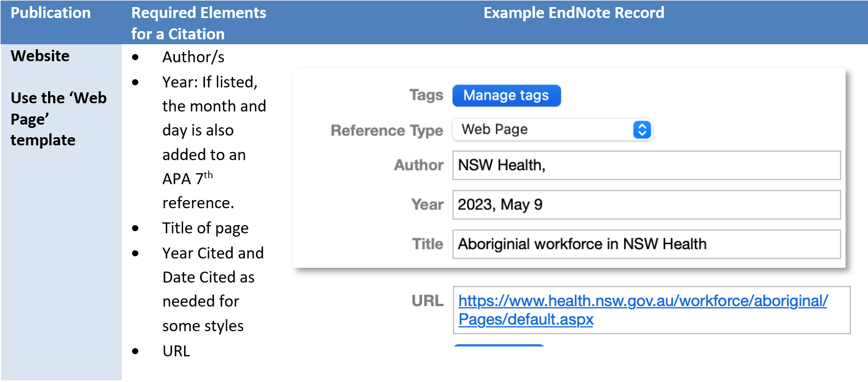Click the 'Year: If listed' bullet text

pyautogui.click(x=214, y=142)
